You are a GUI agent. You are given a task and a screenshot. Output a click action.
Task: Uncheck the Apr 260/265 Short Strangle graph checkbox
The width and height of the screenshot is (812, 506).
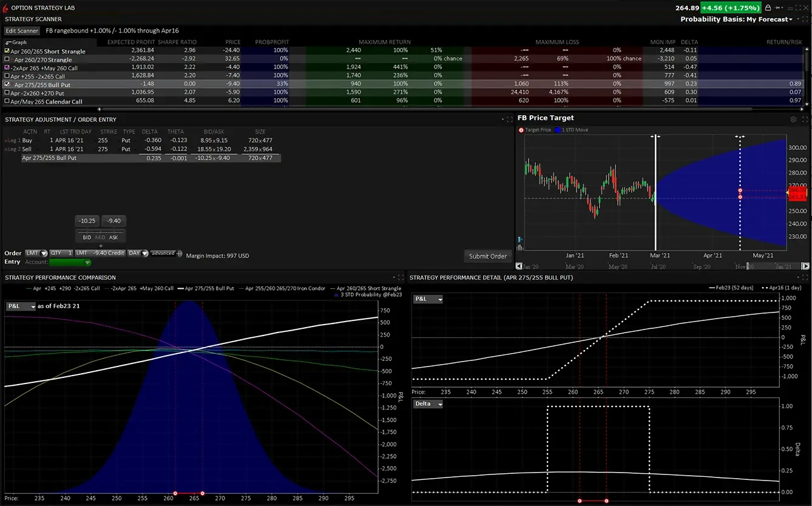[7, 51]
